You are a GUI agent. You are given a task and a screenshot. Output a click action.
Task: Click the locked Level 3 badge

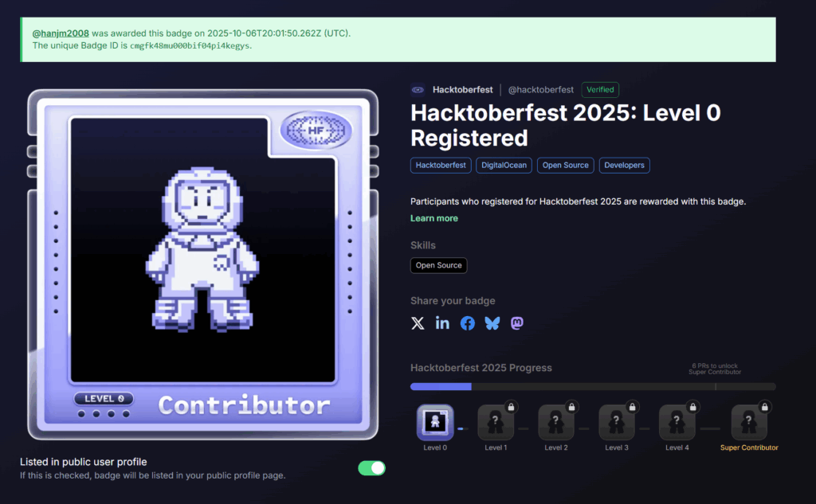click(x=616, y=422)
